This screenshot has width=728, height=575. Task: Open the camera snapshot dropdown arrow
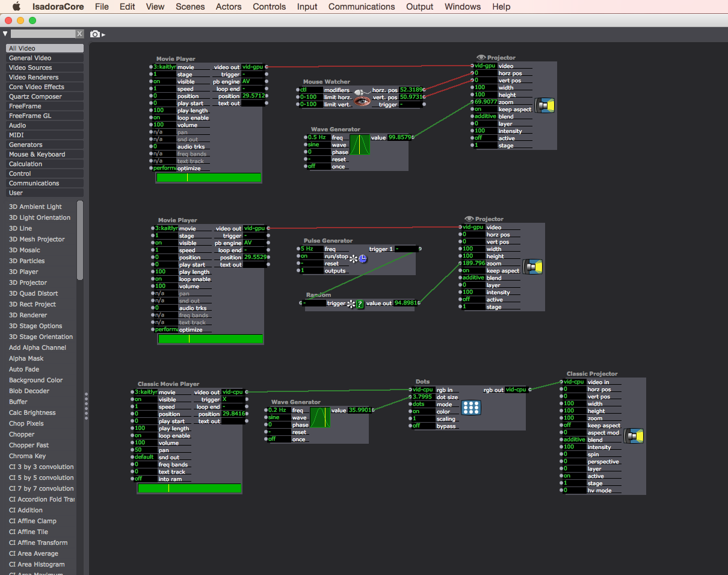tap(103, 35)
